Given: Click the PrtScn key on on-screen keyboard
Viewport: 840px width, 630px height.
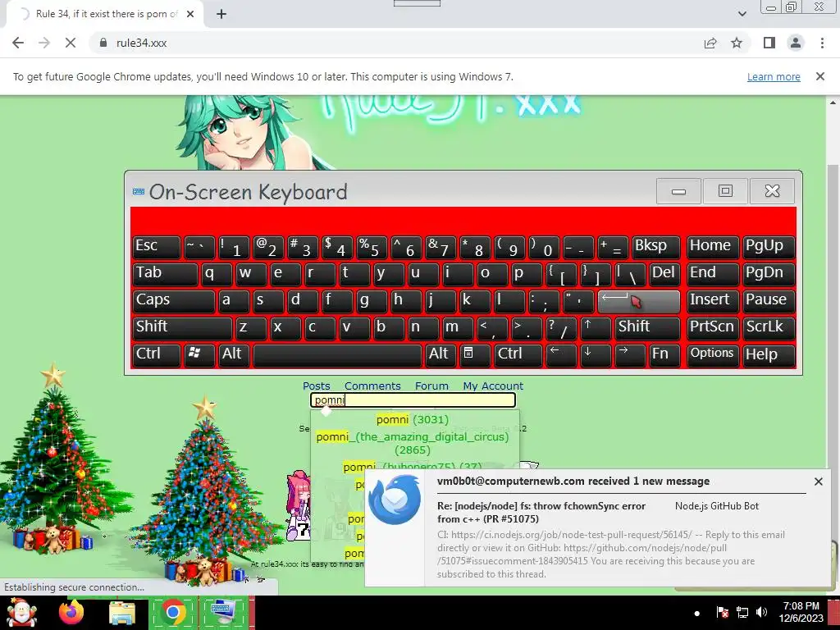Looking at the screenshot, I should pyautogui.click(x=713, y=328).
